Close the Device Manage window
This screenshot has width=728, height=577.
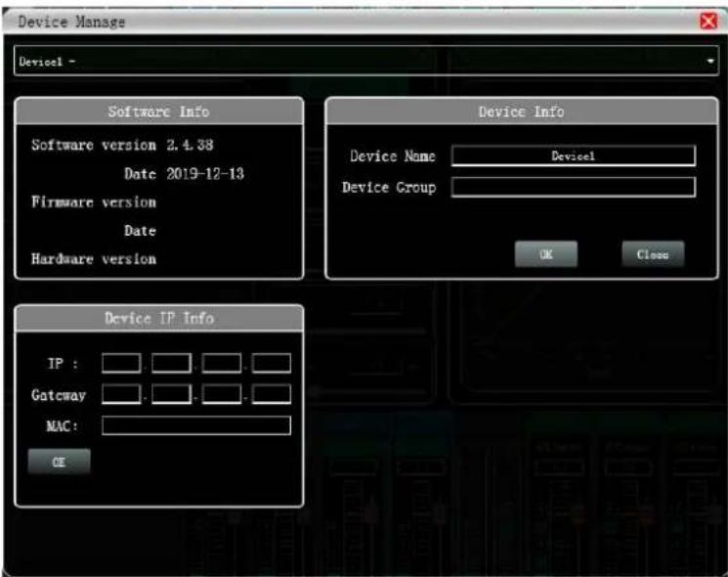[x=708, y=21]
